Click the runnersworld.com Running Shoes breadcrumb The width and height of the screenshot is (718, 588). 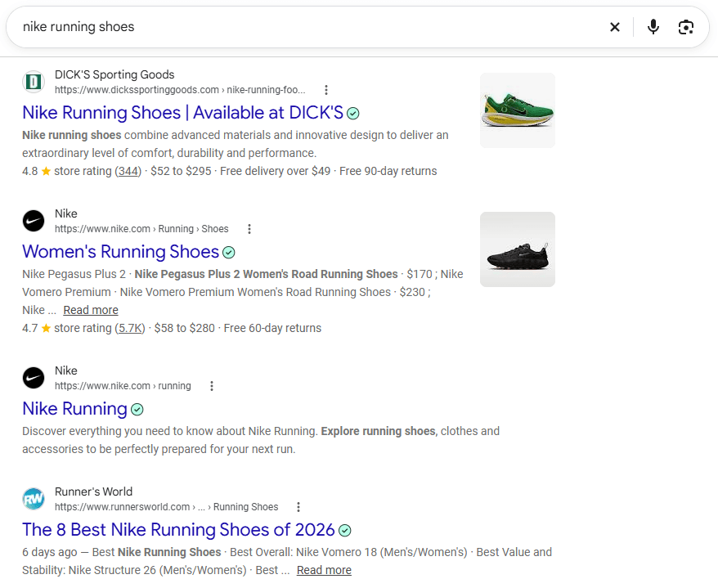point(166,507)
